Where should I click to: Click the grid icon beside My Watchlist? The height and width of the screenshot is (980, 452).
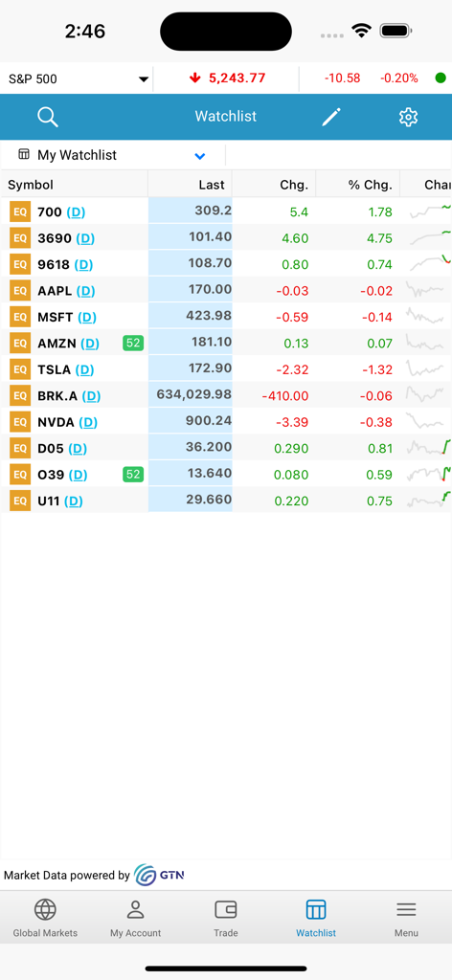tap(24, 154)
